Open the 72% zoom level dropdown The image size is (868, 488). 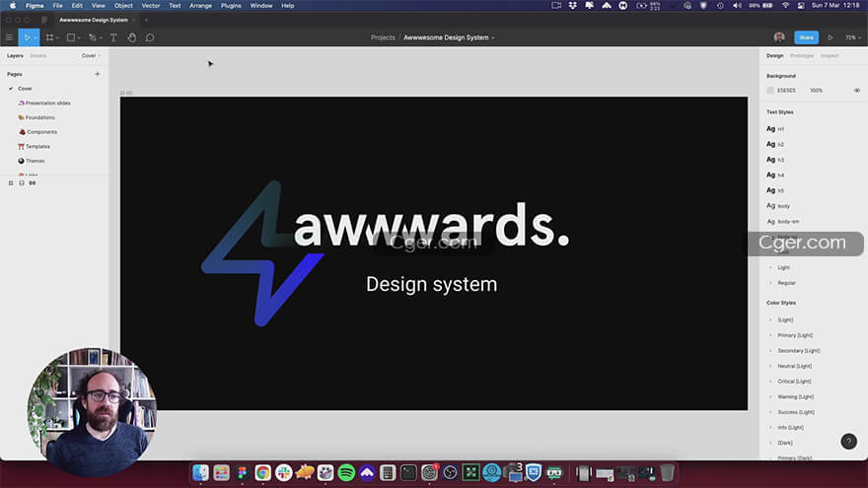point(852,37)
